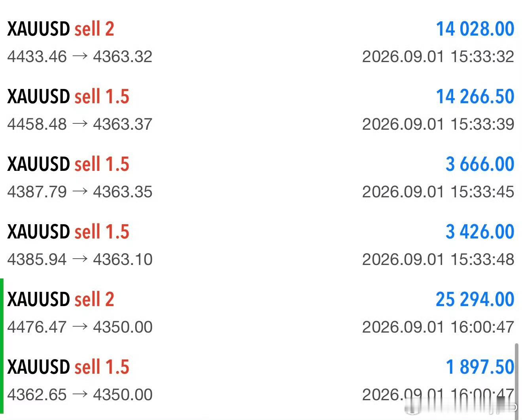The image size is (522, 420).
Task: Click the price line 4458.48 → 4363.37
Action: pos(80,124)
